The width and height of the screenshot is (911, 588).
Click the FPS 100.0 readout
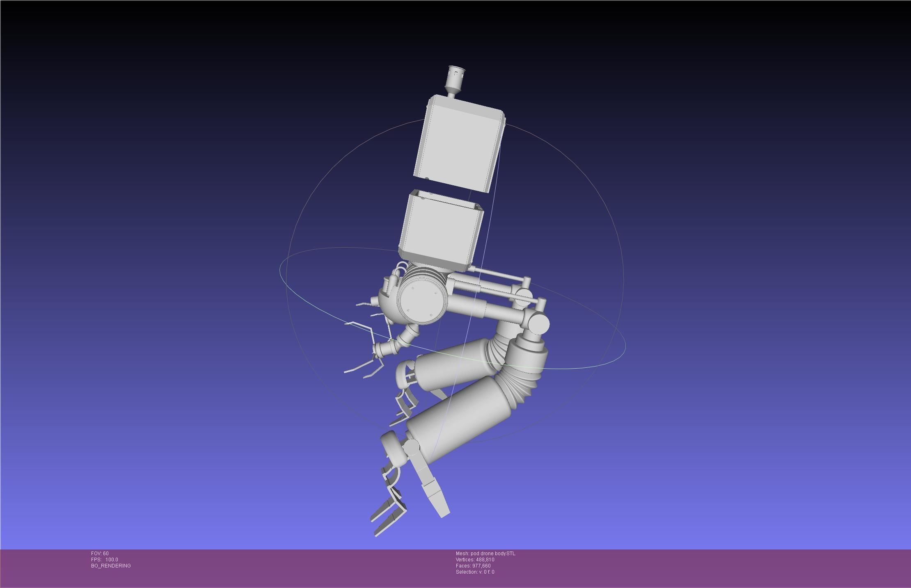pyautogui.click(x=104, y=560)
